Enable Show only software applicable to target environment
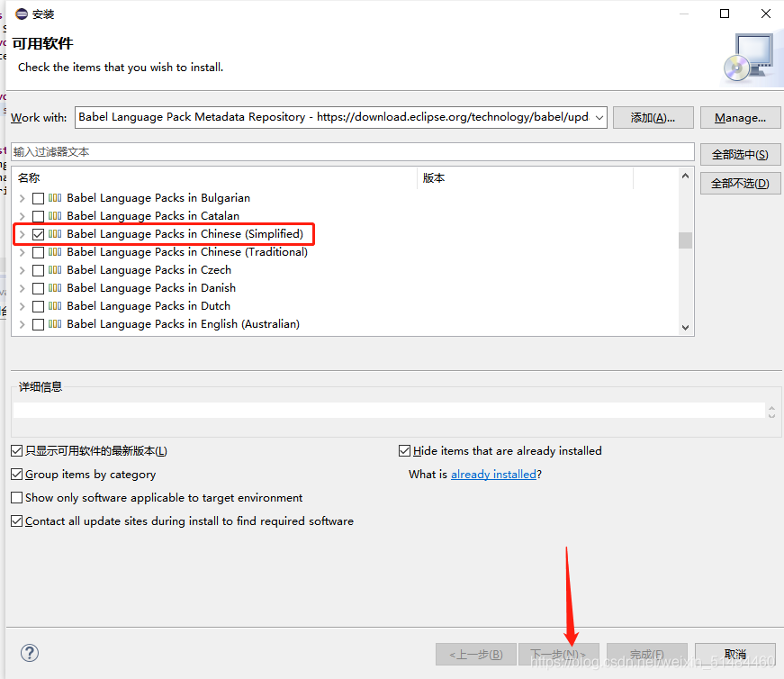This screenshot has width=784, height=679. click(16, 497)
